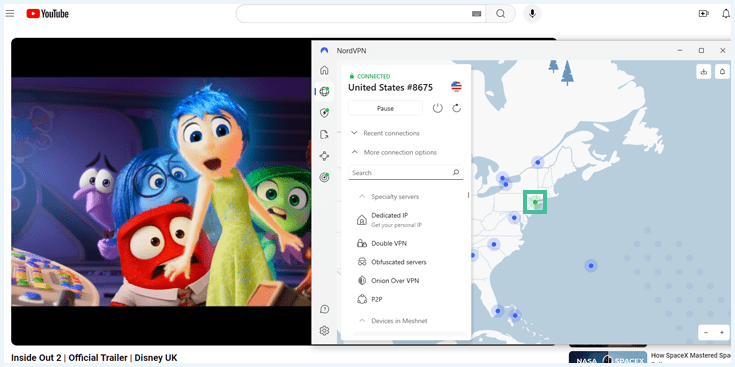735x367 pixels.
Task: Open YouTube notifications bell
Action: 726,14
